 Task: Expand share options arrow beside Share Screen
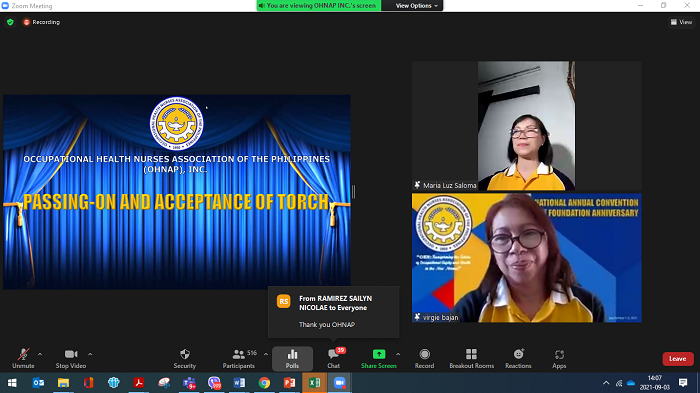398,354
